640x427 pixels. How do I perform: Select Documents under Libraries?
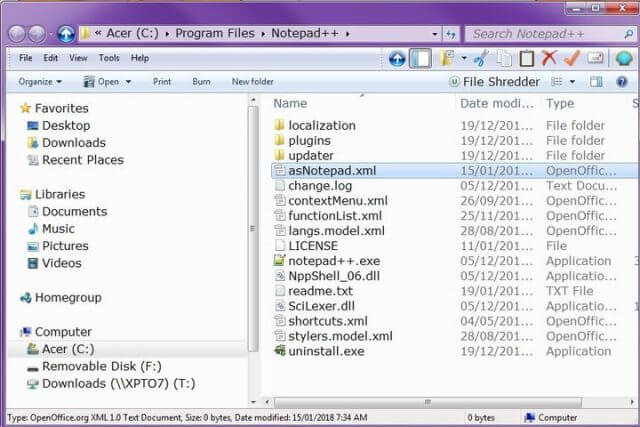[x=67, y=211]
